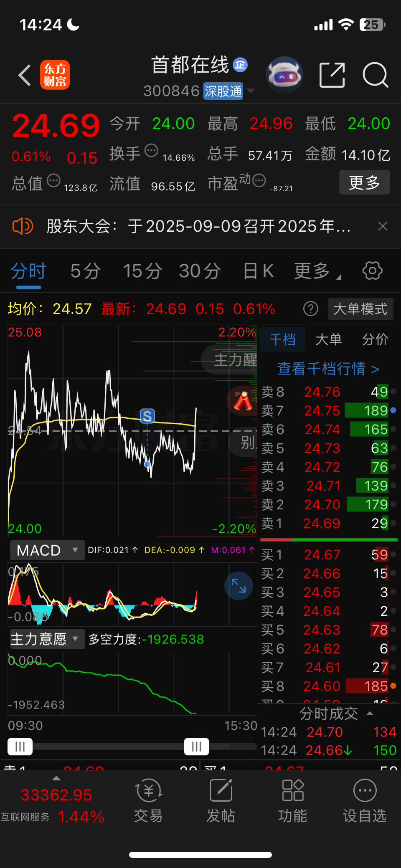Tap the 14:24 24.66 trade record

click(328, 750)
